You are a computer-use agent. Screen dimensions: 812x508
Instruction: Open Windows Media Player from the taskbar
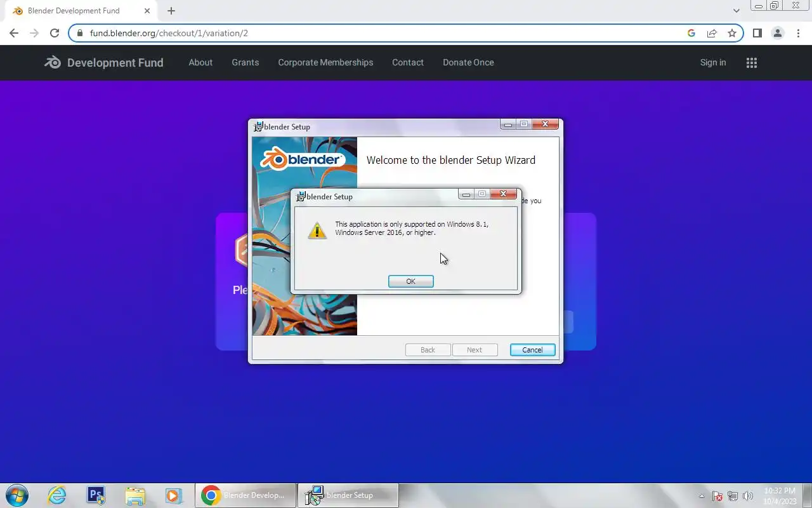point(173,495)
